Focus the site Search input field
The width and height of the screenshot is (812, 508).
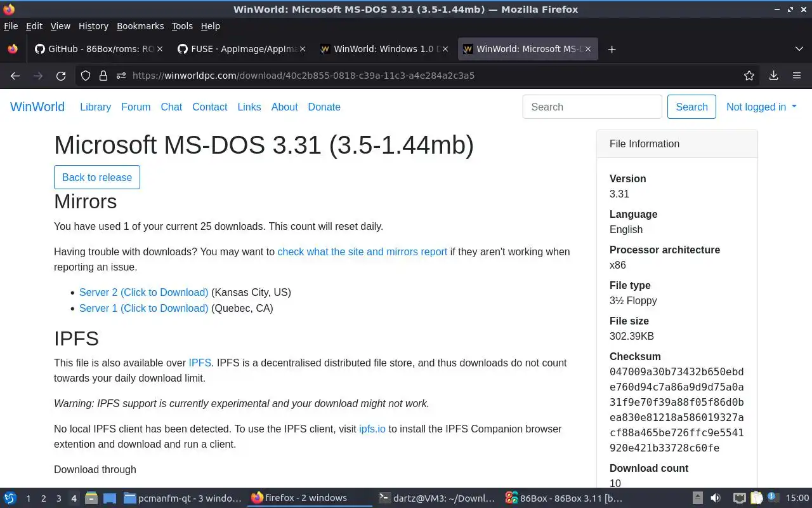593,107
